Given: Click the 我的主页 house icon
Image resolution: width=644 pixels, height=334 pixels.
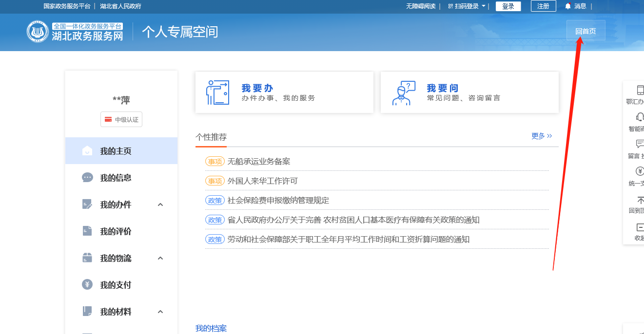Looking at the screenshot, I should click(x=87, y=151).
